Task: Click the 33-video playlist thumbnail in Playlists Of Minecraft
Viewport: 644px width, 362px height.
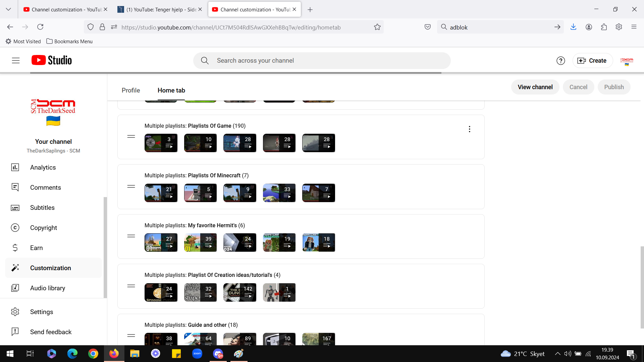Action: (279, 193)
